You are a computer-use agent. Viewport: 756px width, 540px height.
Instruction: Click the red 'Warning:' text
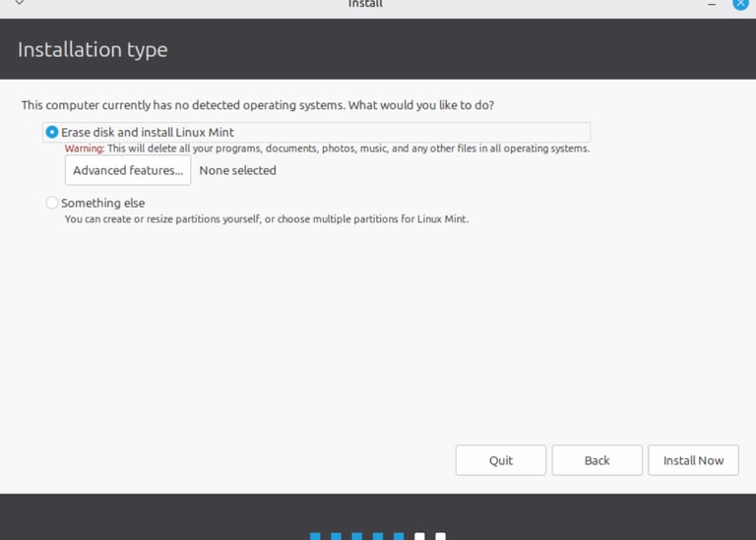[x=85, y=149]
